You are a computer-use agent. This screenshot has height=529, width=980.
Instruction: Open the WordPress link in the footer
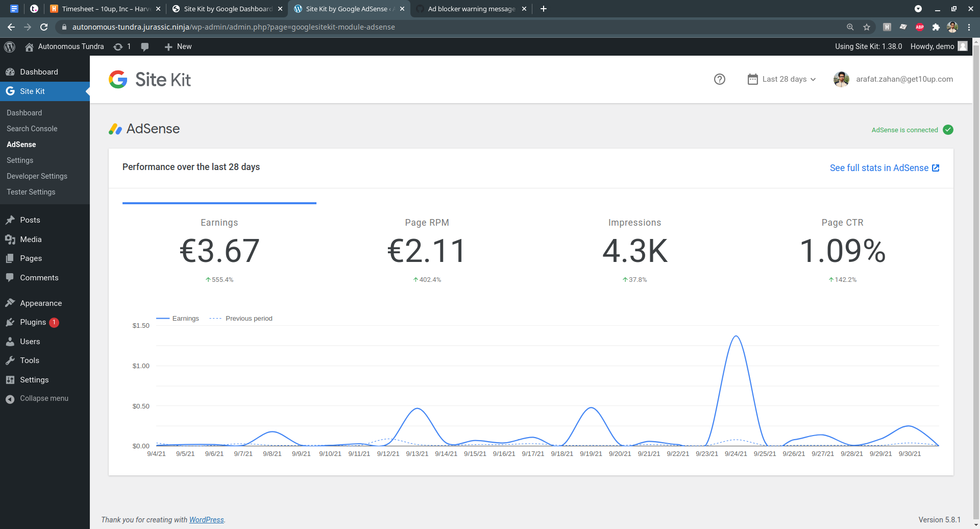click(x=206, y=519)
